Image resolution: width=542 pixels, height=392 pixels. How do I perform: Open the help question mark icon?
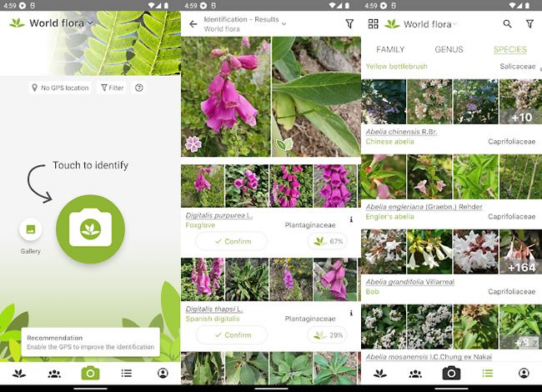138,88
